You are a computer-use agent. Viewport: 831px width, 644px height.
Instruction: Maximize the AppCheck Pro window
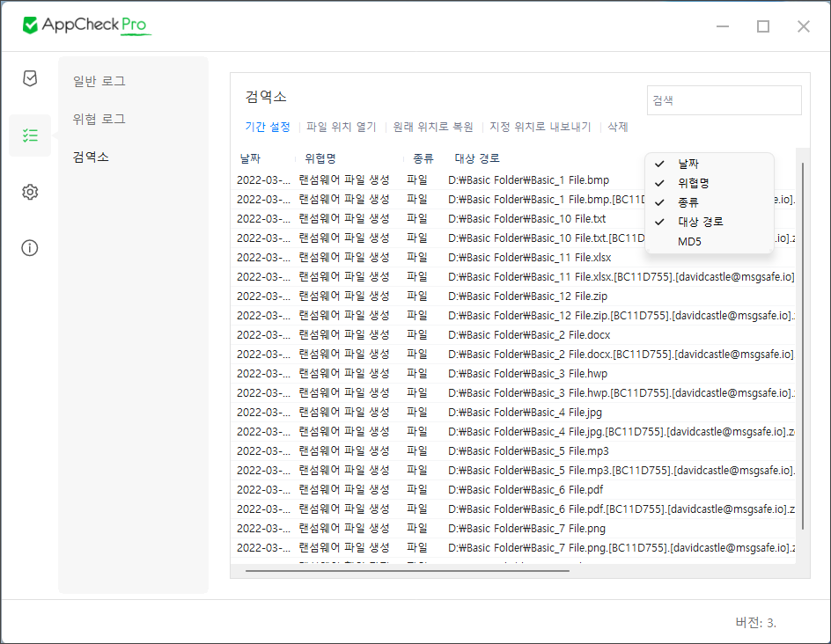click(763, 26)
